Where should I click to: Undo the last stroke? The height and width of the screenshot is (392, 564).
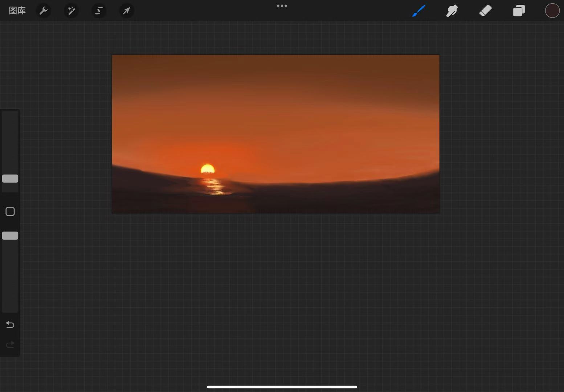pos(10,324)
